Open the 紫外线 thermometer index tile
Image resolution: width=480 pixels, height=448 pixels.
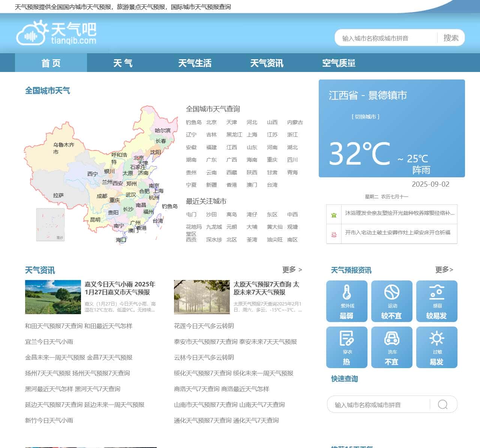pyautogui.click(x=347, y=301)
